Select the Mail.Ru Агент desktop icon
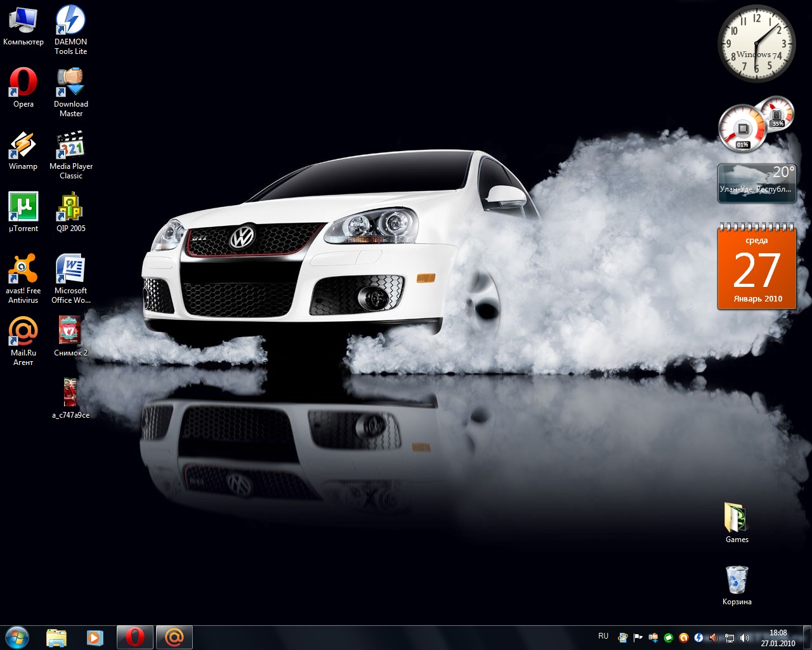Image resolution: width=812 pixels, height=650 pixels. [23, 333]
